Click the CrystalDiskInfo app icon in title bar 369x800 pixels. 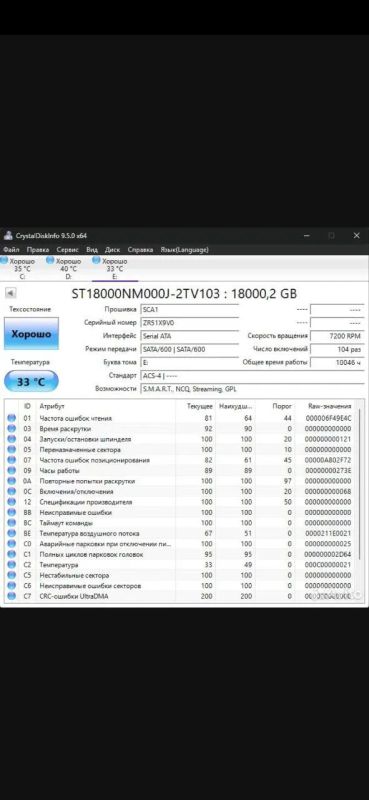pos(8,236)
